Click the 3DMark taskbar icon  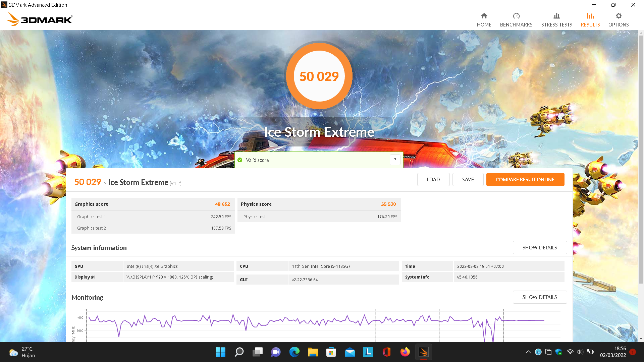423,352
